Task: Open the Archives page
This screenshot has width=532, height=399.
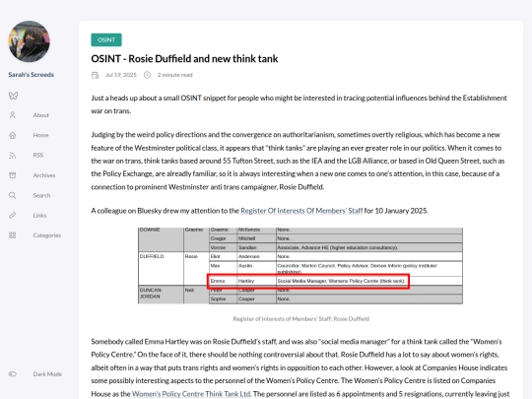Action: click(44, 175)
